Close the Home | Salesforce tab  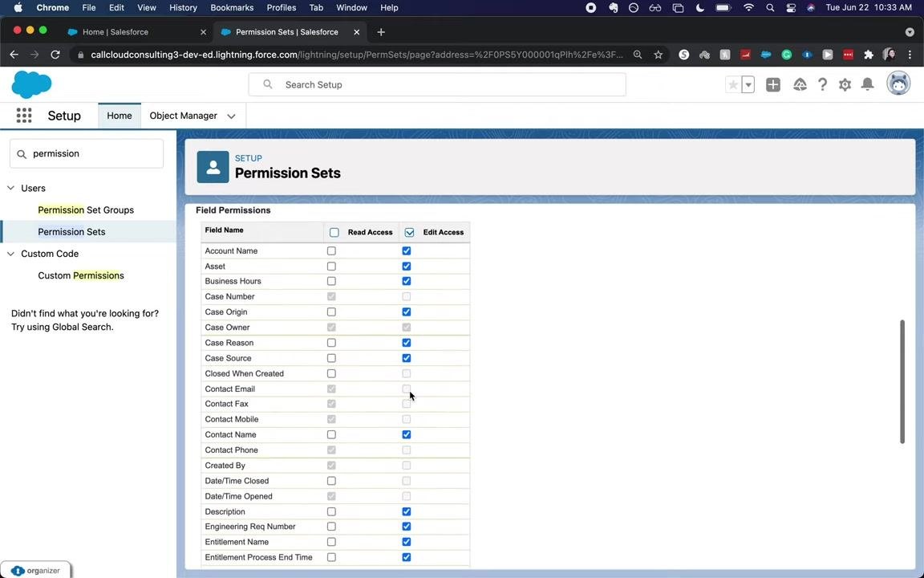[203, 32]
